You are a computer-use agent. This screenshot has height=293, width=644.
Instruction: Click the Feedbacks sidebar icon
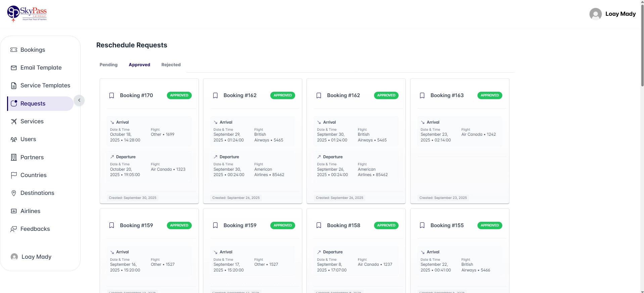(x=14, y=229)
